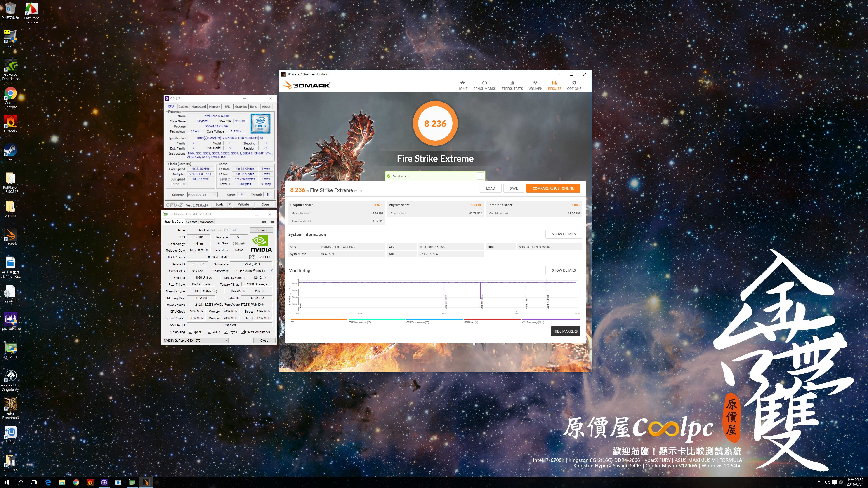
Task: Open RESULTS tab in 3DMark
Action: coord(554,85)
